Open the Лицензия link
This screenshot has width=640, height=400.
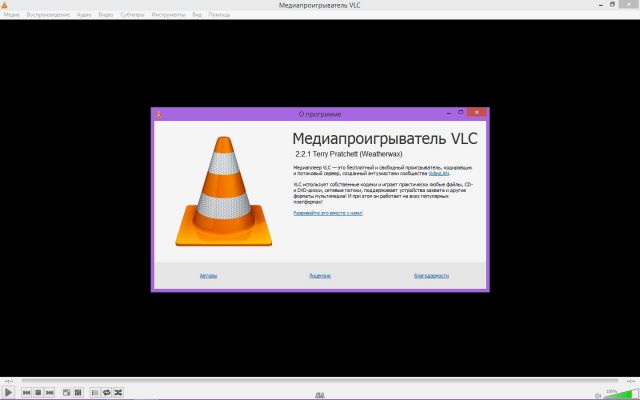click(320, 276)
